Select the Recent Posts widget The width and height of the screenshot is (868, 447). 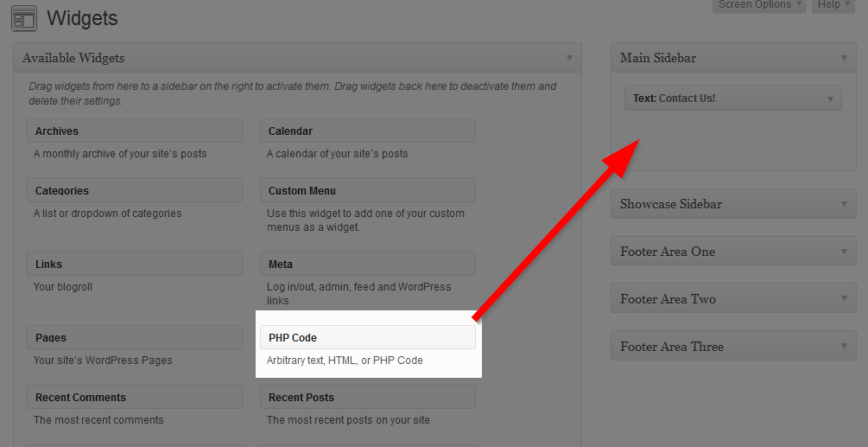coord(367,398)
